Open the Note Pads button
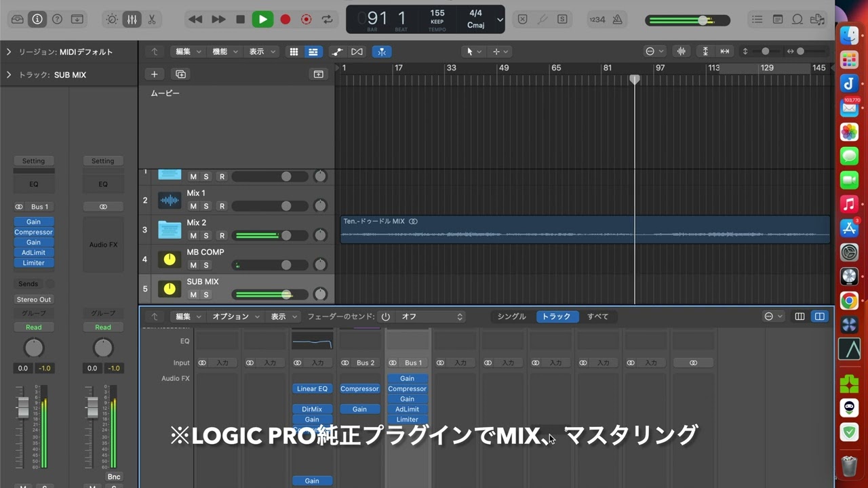The height and width of the screenshot is (488, 868). (778, 20)
